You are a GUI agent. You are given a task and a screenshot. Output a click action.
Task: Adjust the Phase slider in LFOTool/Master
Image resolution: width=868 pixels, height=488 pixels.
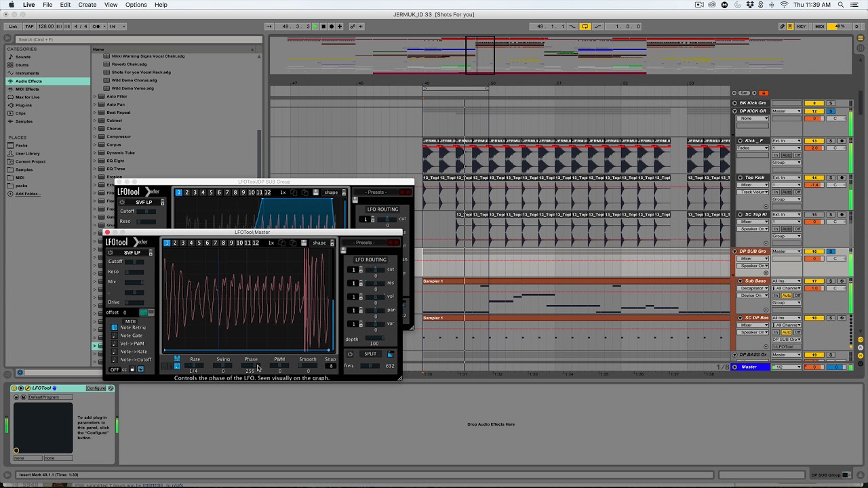(x=251, y=365)
